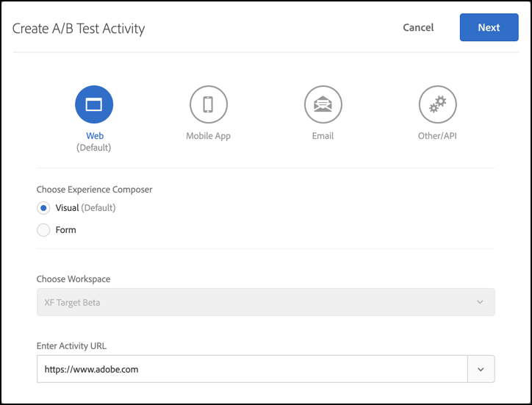Choose the Form composer radio button
The image size is (532, 405).
pos(43,230)
